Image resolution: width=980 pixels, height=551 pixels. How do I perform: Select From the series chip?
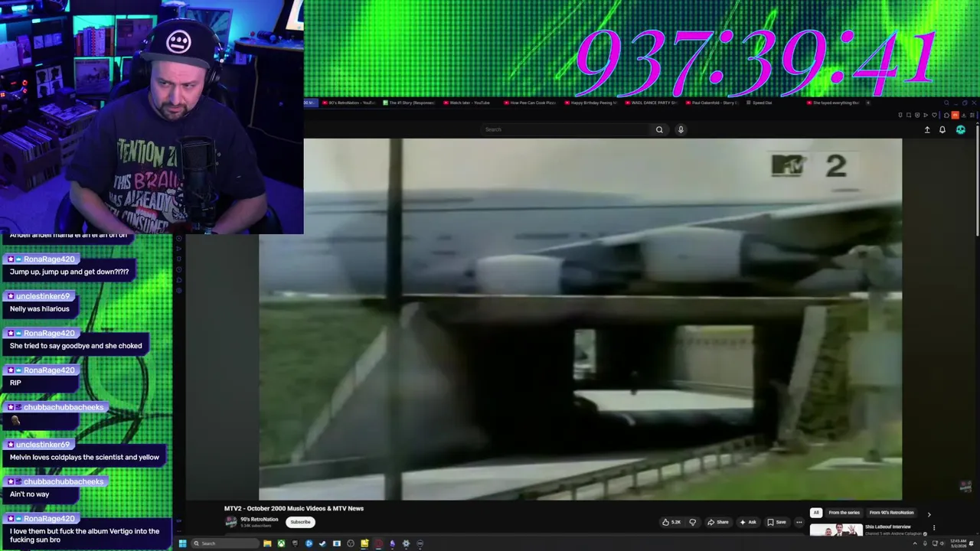click(x=844, y=513)
